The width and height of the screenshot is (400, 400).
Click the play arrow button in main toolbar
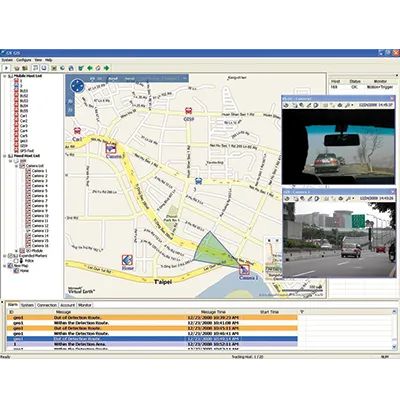point(6,68)
